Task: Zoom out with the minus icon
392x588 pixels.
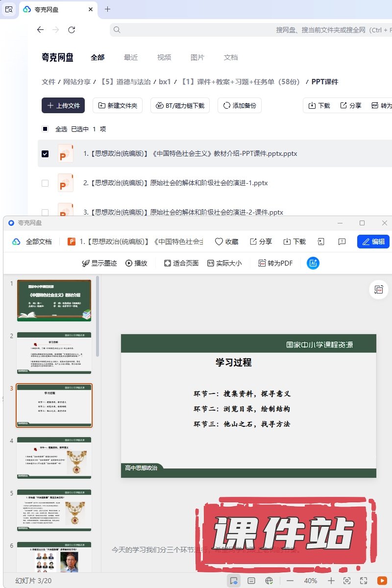Action: pos(290,581)
